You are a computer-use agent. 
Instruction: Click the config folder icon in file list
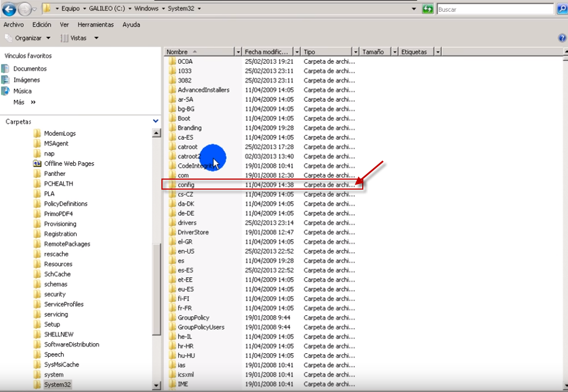coord(173,184)
